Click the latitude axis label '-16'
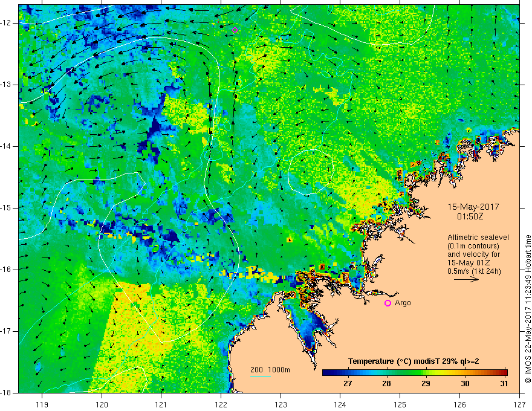The width and height of the screenshot is (532, 411). tap(6, 270)
